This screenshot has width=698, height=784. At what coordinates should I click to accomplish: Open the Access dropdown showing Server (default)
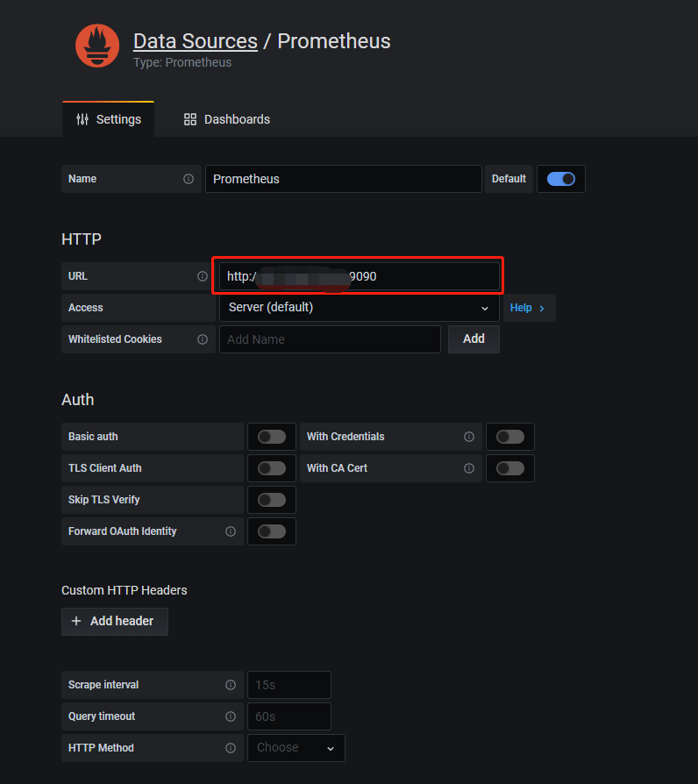pyautogui.click(x=359, y=308)
